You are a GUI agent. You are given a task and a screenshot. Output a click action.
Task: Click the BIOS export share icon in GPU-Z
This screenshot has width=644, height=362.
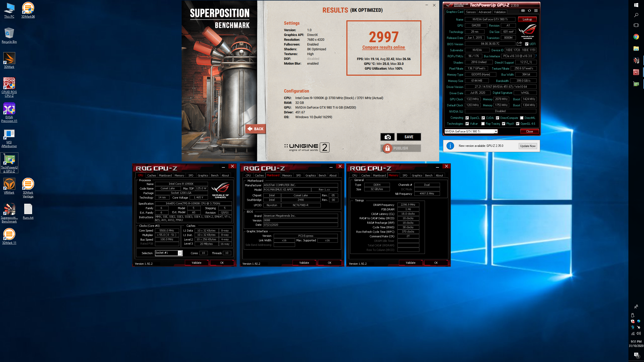[519, 44]
